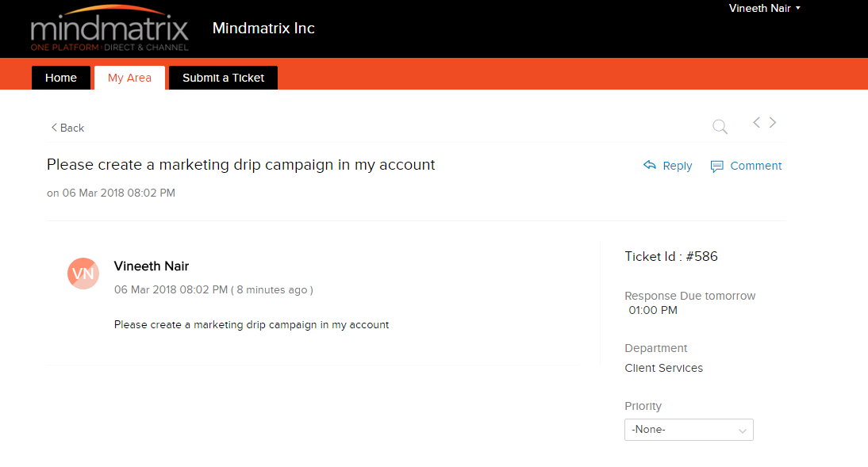Open the Priority -None- dropdown
The height and width of the screenshot is (467, 868).
pos(689,430)
